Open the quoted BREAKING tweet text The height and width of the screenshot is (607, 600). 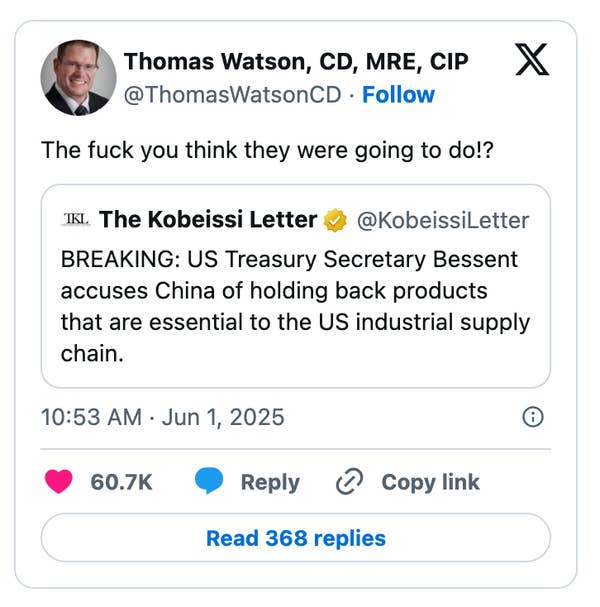(x=295, y=306)
